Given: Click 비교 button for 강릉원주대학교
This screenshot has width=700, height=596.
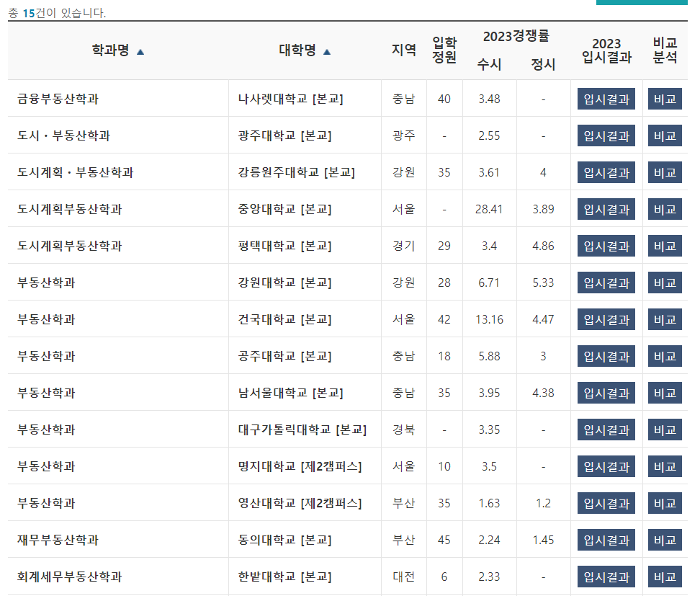Looking at the screenshot, I should click(x=665, y=172).
